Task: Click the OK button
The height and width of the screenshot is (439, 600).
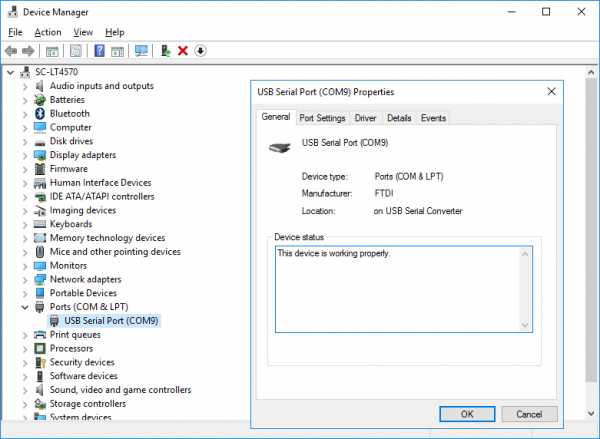Action: pyautogui.click(x=467, y=414)
